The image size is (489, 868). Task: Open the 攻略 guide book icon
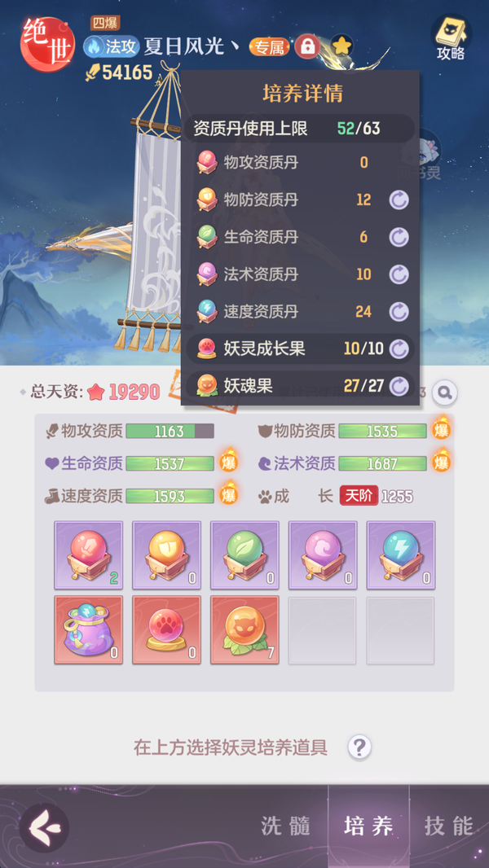[x=450, y=37]
